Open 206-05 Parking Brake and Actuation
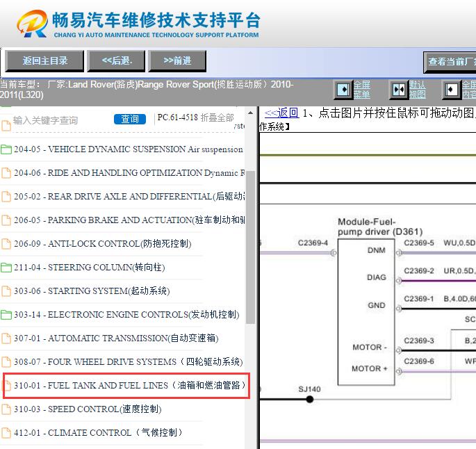This screenshot has width=476, height=449. (129, 220)
